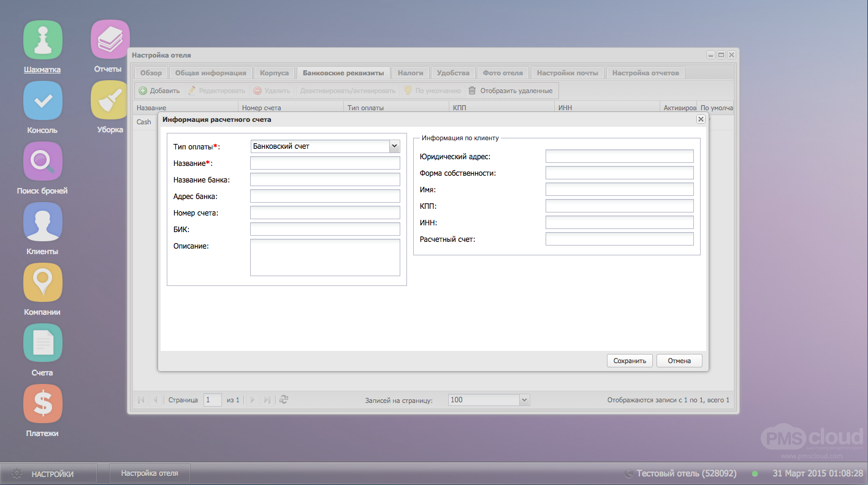Click the Сохранить button
868x485 pixels.
(630, 361)
